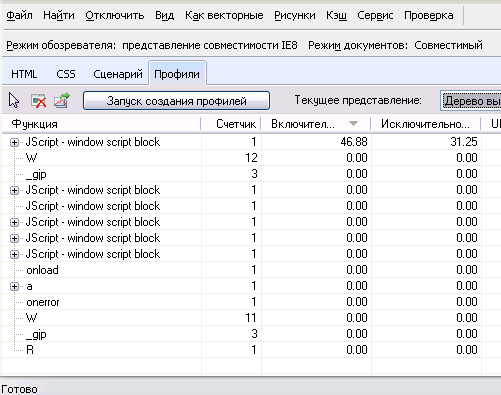This screenshot has width=501, height=395.
Task: Open the Кэш menu
Action: pos(336,15)
